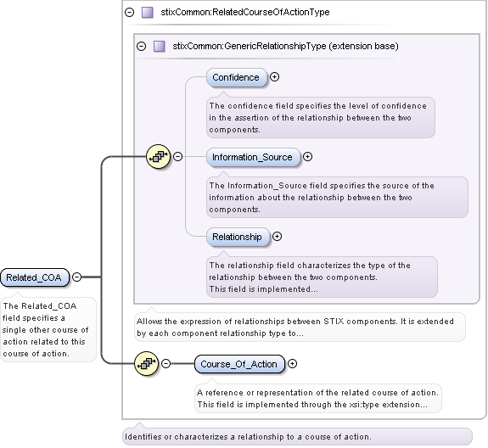Click the upper sequence compositor icon

coord(158,156)
